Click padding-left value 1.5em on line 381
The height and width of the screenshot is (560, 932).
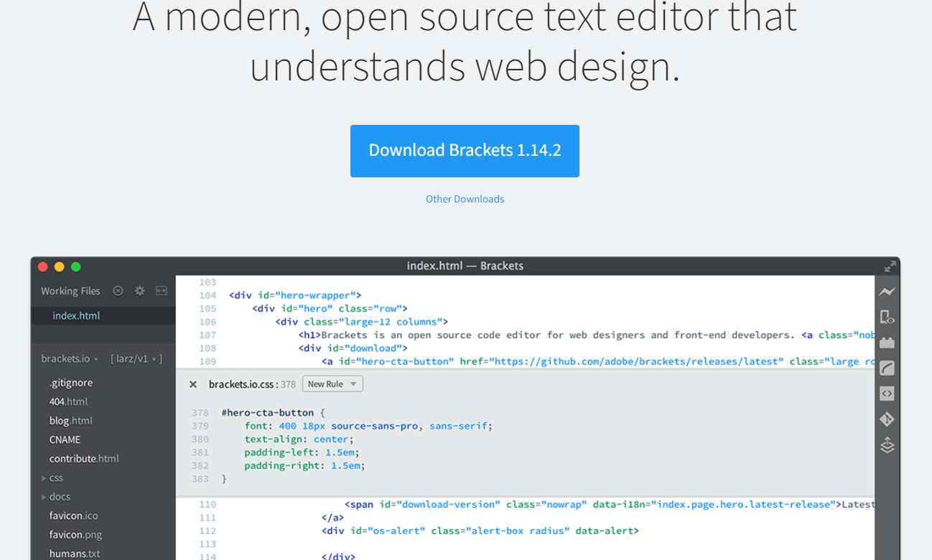click(x=340, y=452)
